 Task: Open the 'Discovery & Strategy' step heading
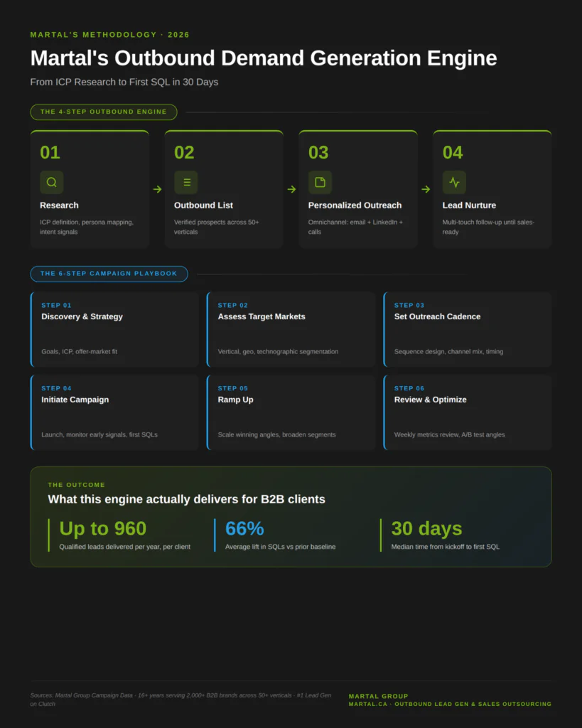pyautogui.click(x=82, y=316)
